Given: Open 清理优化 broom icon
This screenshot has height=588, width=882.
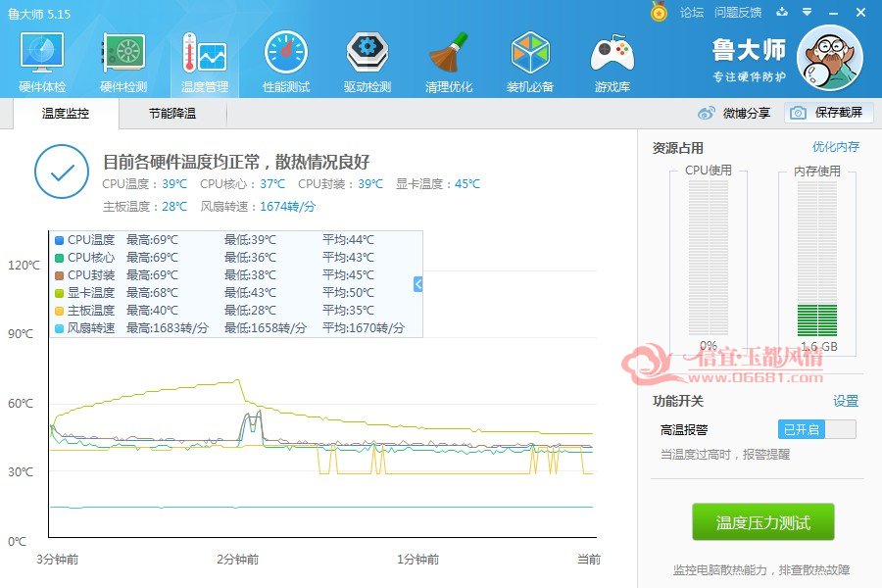Looking at the screenshot, I should tap(449, 53).
